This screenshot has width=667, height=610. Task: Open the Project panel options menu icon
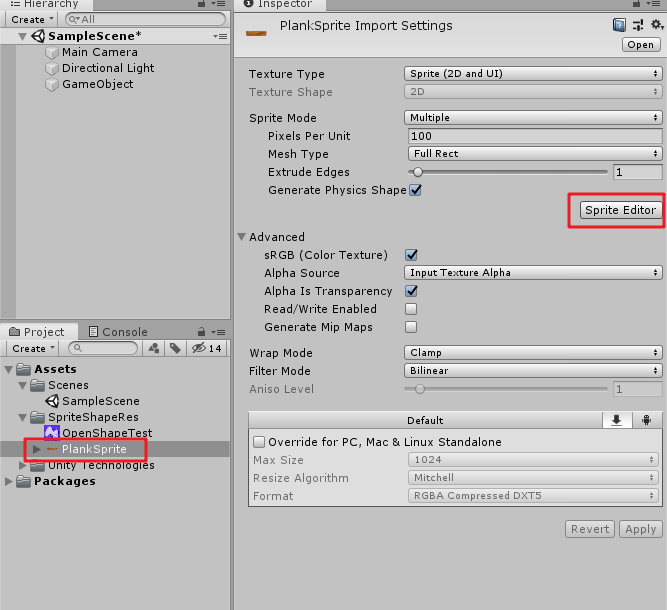[219, 332]
